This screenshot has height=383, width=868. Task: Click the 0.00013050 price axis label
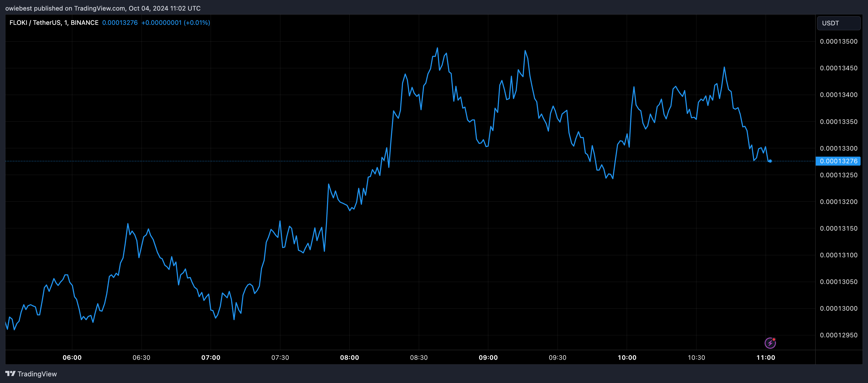(x=839, y=282)
